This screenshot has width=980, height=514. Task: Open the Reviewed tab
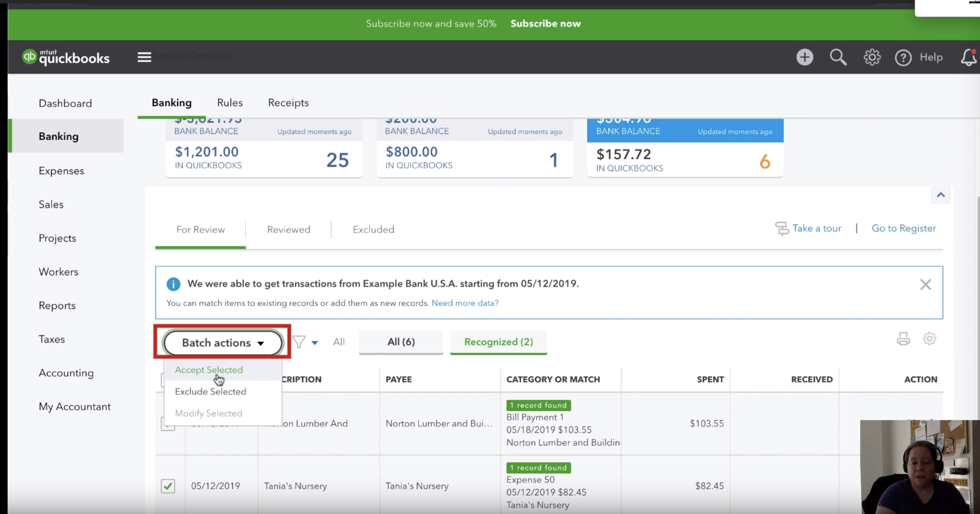289,229
